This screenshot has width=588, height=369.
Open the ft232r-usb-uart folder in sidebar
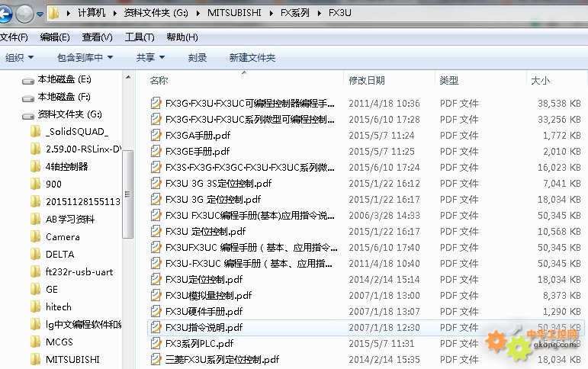(79, 272)
